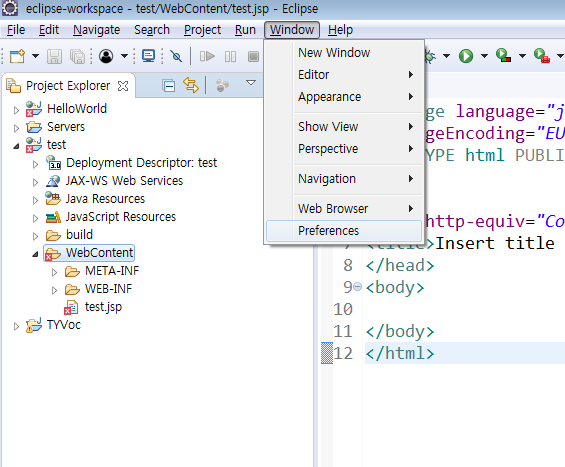Open the Navigate menu
This screenshot has width=565, height=467.
point(96,30)
